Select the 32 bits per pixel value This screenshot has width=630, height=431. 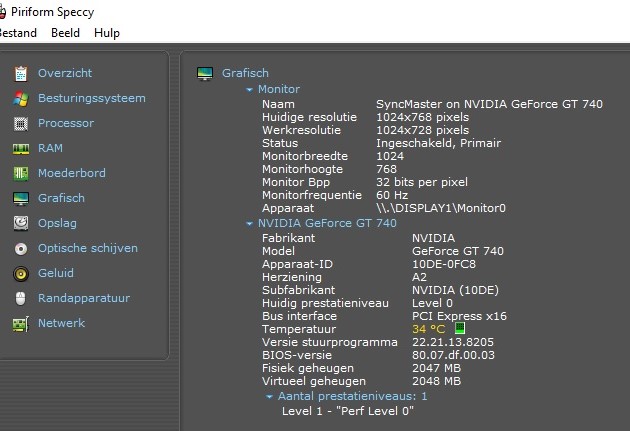(422, 182)
